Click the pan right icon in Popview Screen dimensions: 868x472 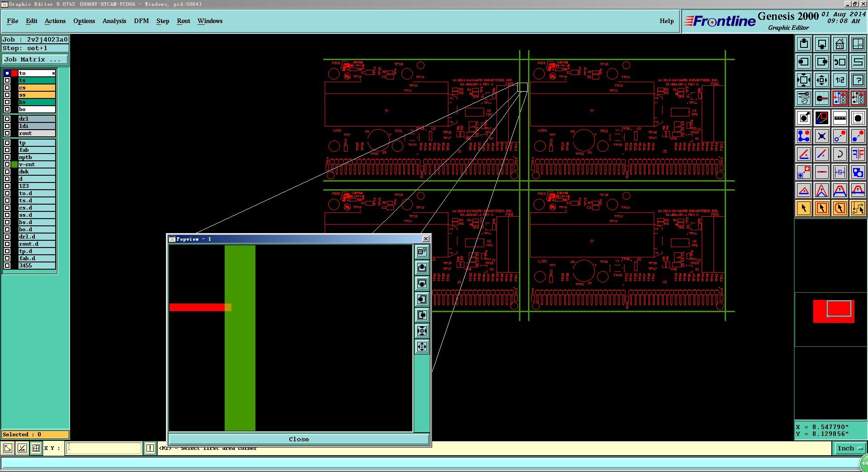pos(422,315)
